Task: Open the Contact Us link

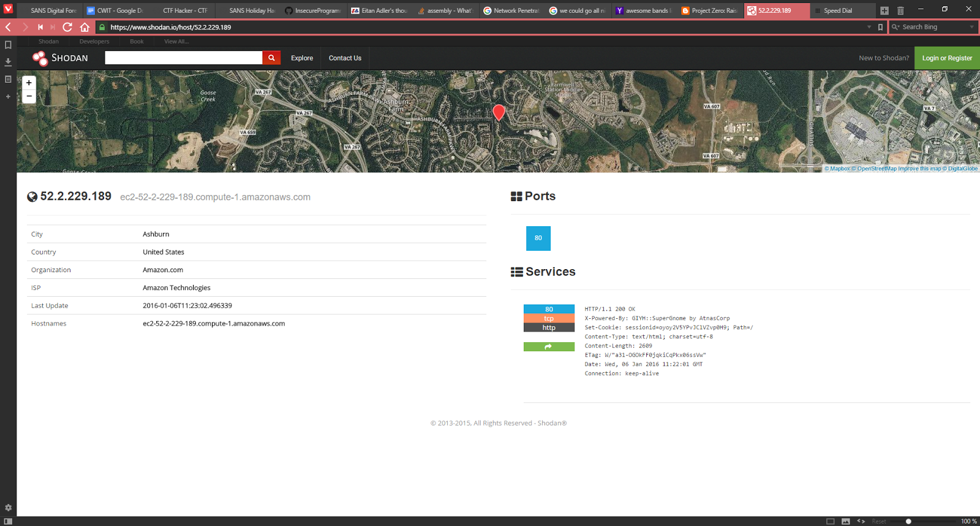Action: tap(345, 58)
